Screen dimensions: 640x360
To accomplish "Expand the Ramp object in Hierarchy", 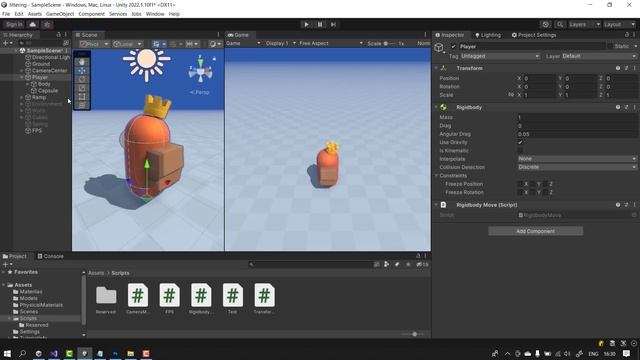I will [22, 98].
